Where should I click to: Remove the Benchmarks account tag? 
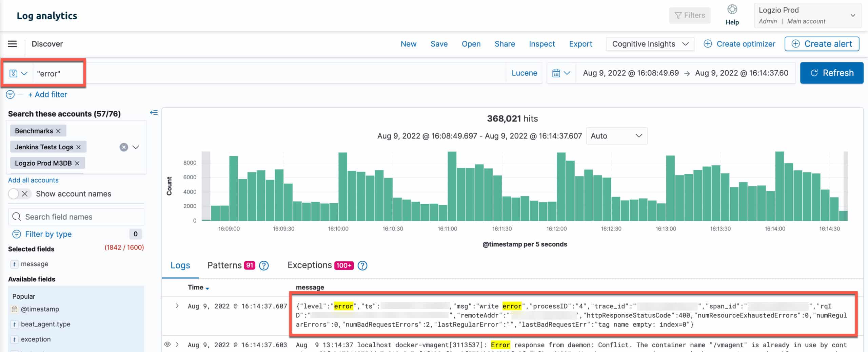(x=58, y=131)
